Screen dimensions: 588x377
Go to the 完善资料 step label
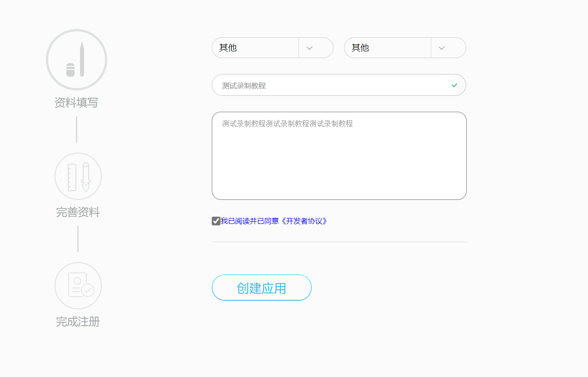point(78,212)
